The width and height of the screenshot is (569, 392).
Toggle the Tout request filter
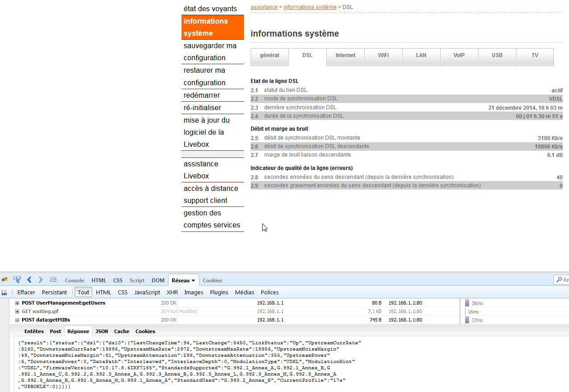[83, 292]
